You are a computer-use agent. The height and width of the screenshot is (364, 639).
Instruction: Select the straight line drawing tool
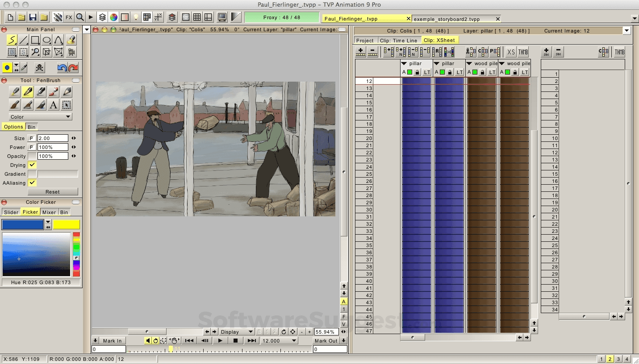(x=24, y=41)
